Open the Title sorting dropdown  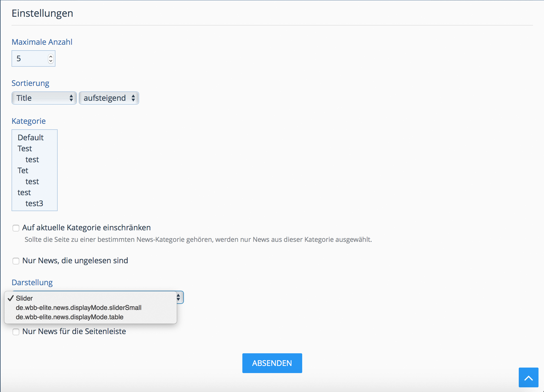[44, 98]
